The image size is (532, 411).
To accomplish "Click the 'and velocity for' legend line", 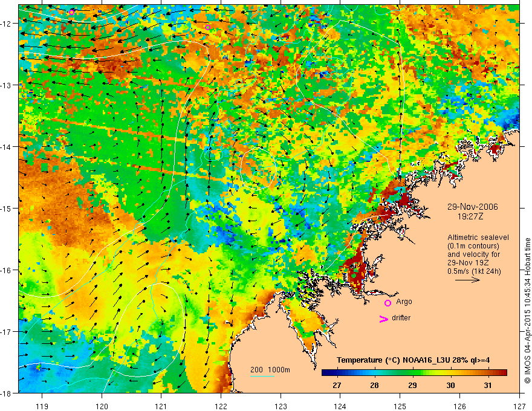I will pos(473,254).
